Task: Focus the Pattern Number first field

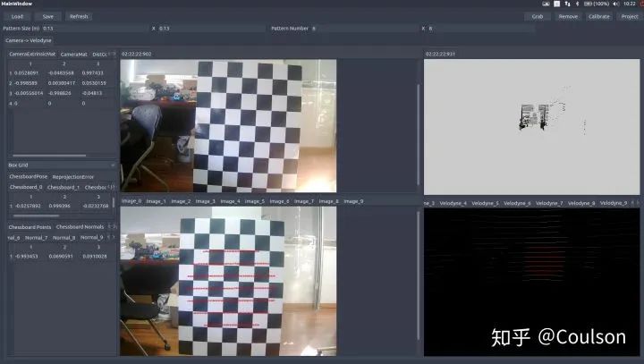Action: (x=364, y=29)
